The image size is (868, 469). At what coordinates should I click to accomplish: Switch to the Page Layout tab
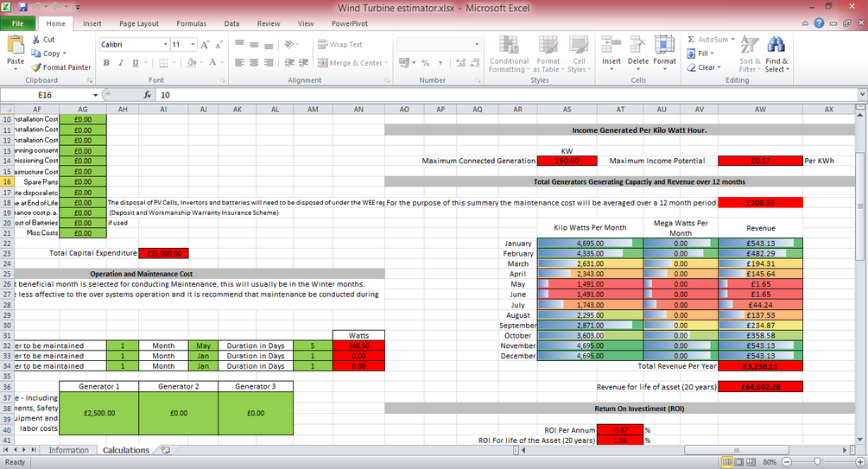tap(139, 23)
